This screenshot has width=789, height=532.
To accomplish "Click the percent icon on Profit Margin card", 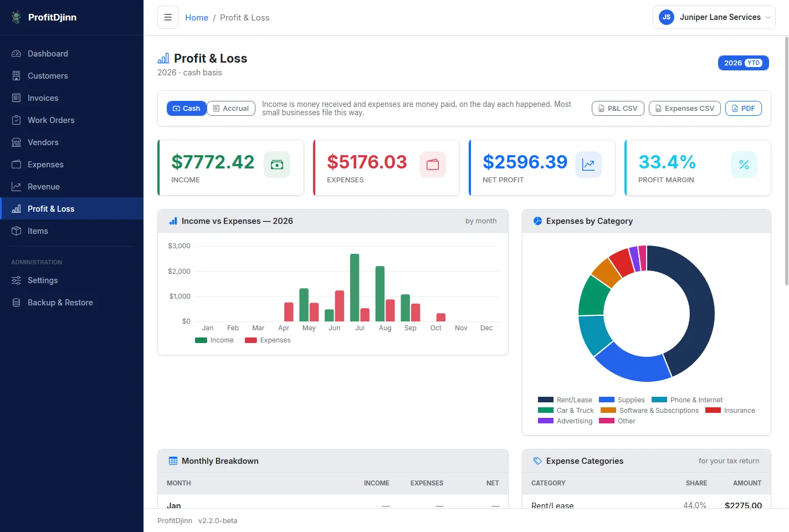I will [744, 165].
